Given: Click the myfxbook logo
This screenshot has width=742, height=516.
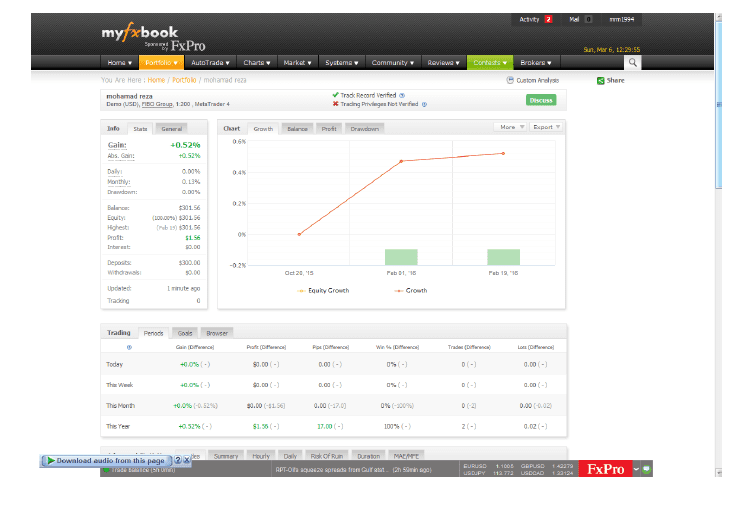Looking at the screenshot, I should [140, 32].
